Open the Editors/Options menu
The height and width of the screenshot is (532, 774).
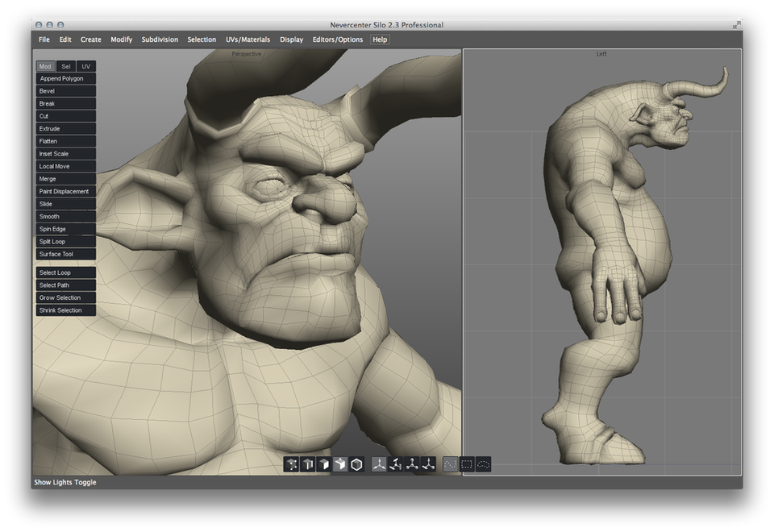pos(338,39)
